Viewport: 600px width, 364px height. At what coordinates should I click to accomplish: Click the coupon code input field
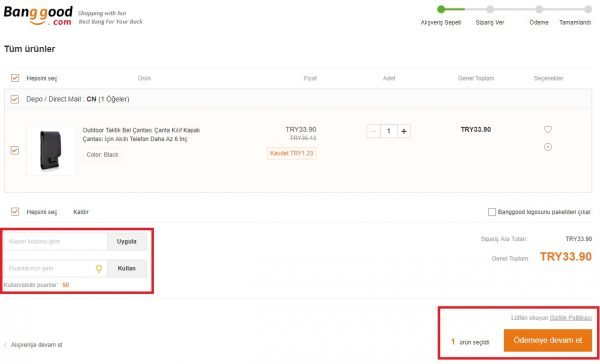(56, 242)
